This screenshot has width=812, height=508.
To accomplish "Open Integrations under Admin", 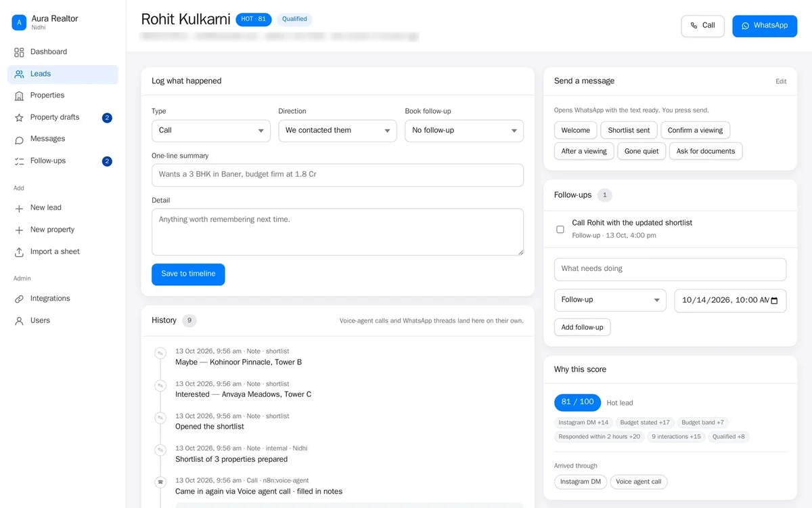I will click(x=63, y=299).
